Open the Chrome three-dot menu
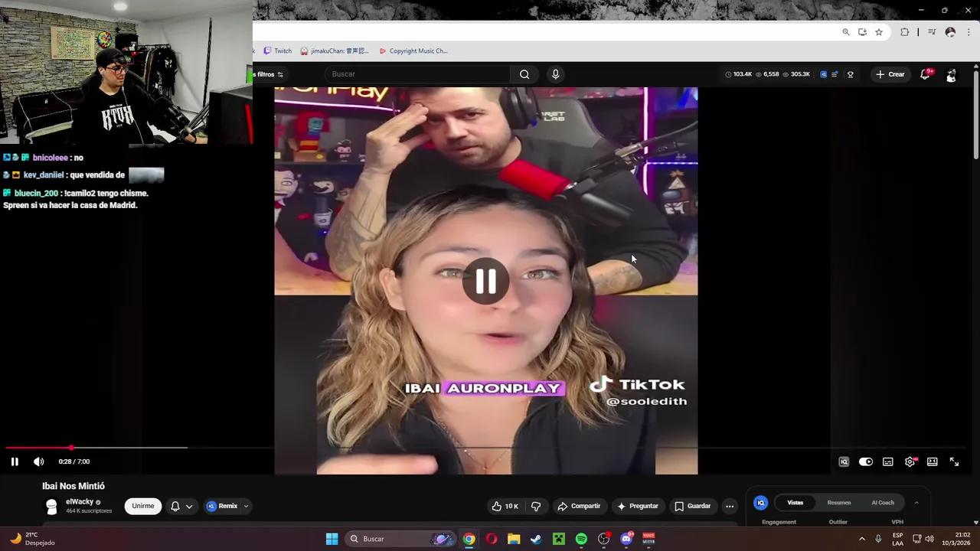 (969, 32)
